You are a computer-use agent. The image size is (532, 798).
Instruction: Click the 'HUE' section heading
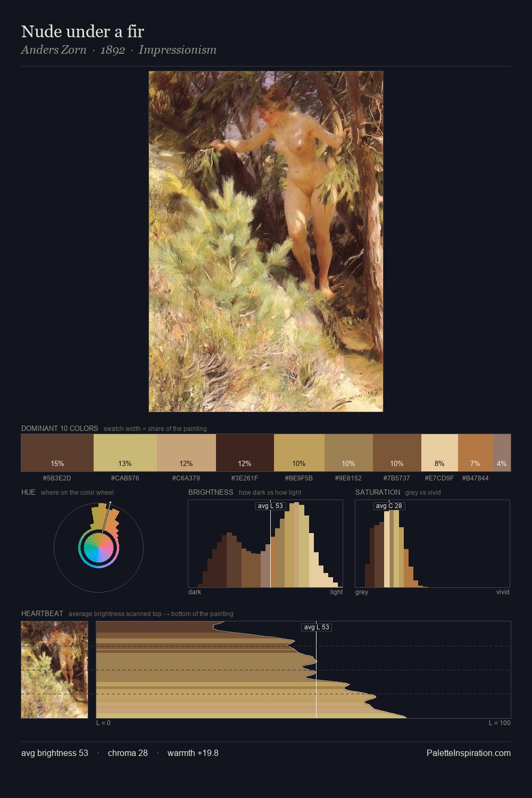tap(28, 492)
